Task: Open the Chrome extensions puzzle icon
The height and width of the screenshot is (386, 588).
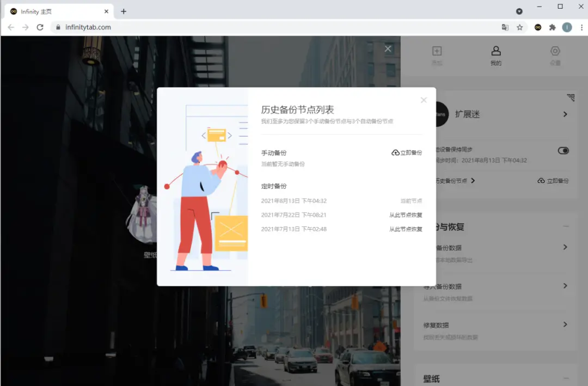Action: tap(552, 27)
